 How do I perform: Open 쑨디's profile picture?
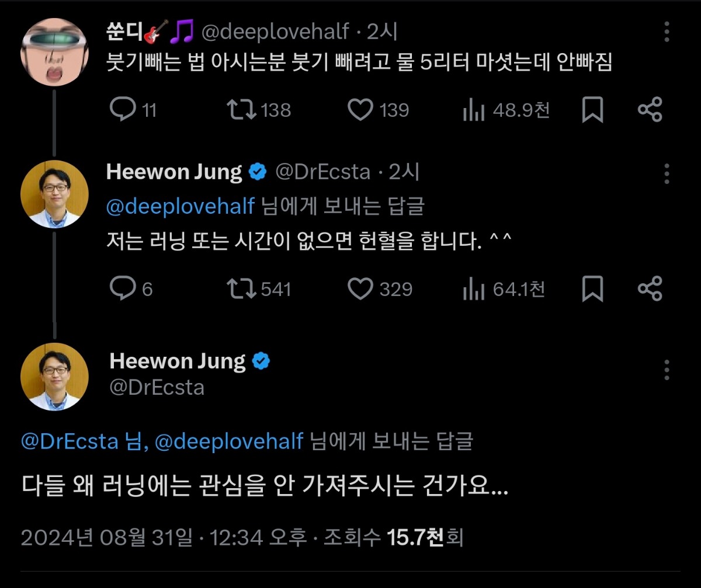click(x=54, y=52)
